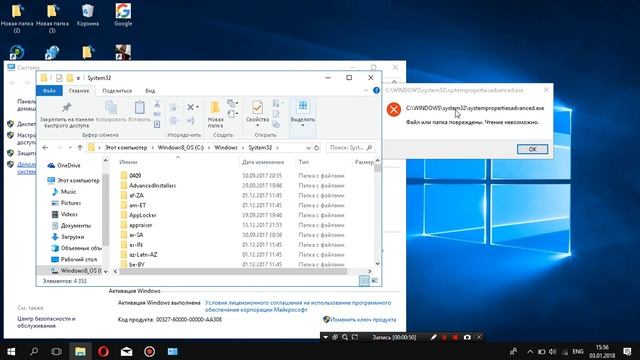
Task: Click the Select (Выделить) grid icon
Action: click(x=303, y=106)
